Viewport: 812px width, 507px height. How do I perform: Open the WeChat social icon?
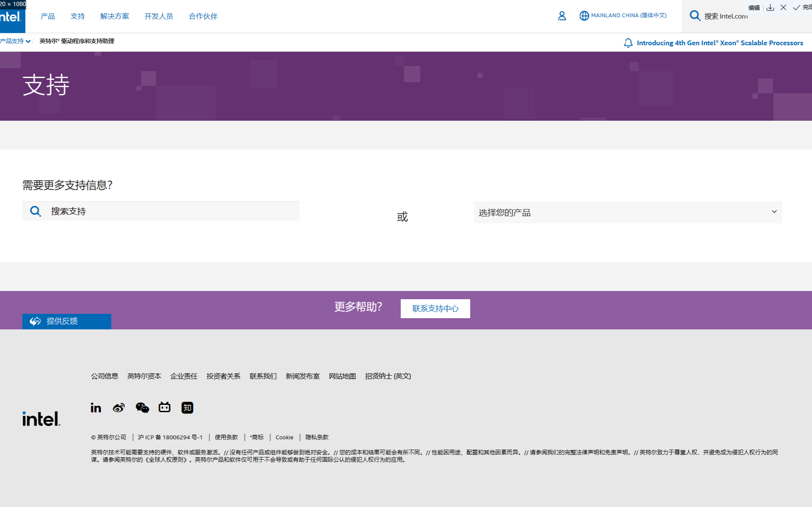coord(142,407)
